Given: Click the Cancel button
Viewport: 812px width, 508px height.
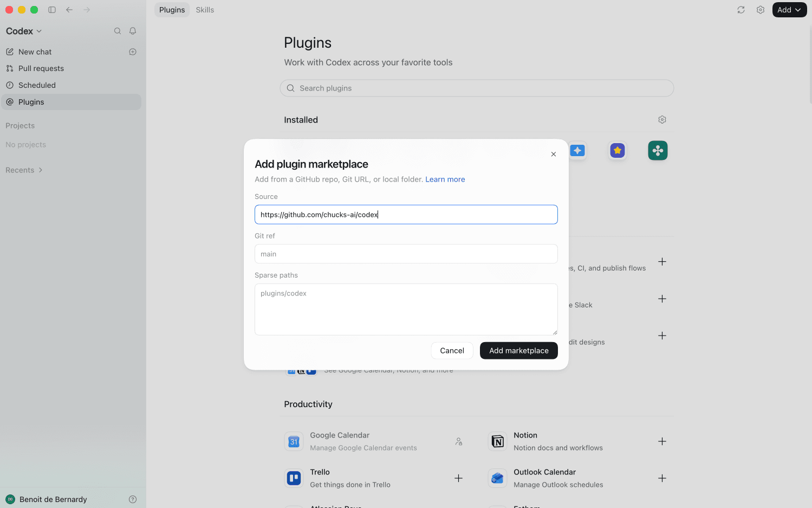Looking at the screenshot, I should tap(452, 351).
